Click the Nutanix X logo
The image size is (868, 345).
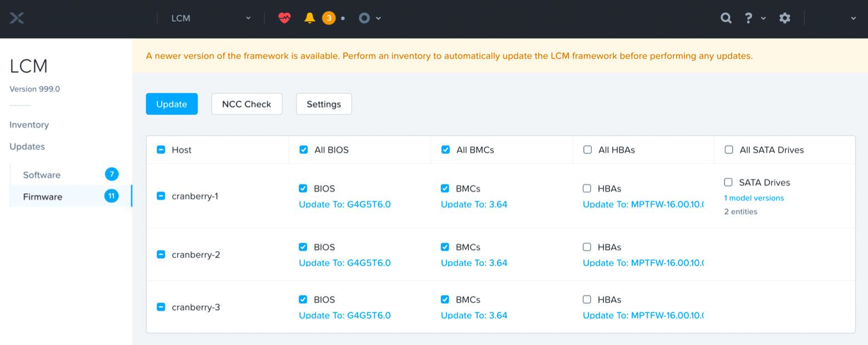tap(17, 18)
